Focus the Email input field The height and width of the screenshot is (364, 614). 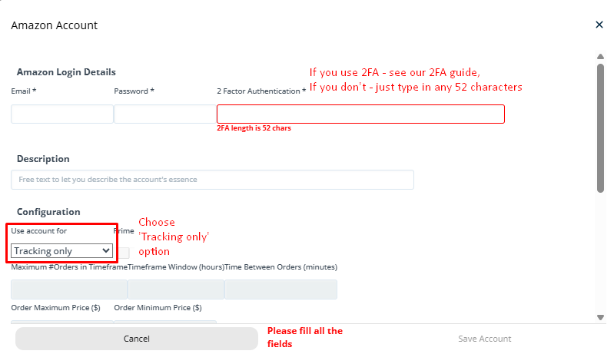click(62, 114)
